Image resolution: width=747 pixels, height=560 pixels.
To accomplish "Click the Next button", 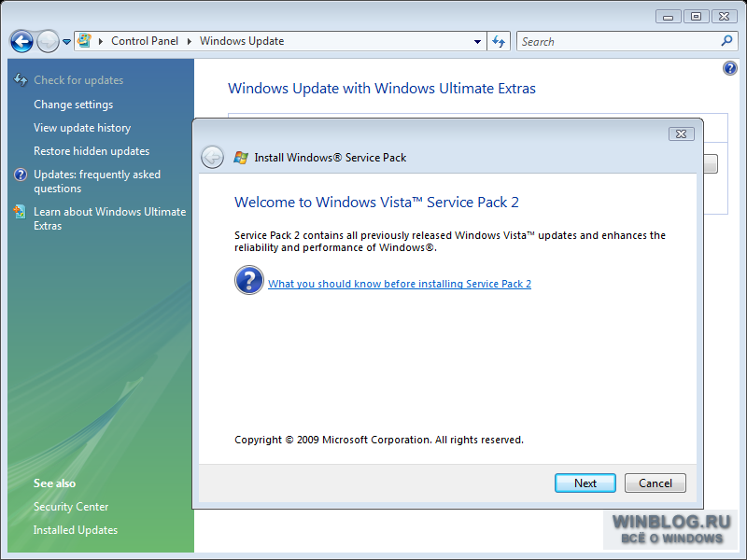I will coord(585,483).
